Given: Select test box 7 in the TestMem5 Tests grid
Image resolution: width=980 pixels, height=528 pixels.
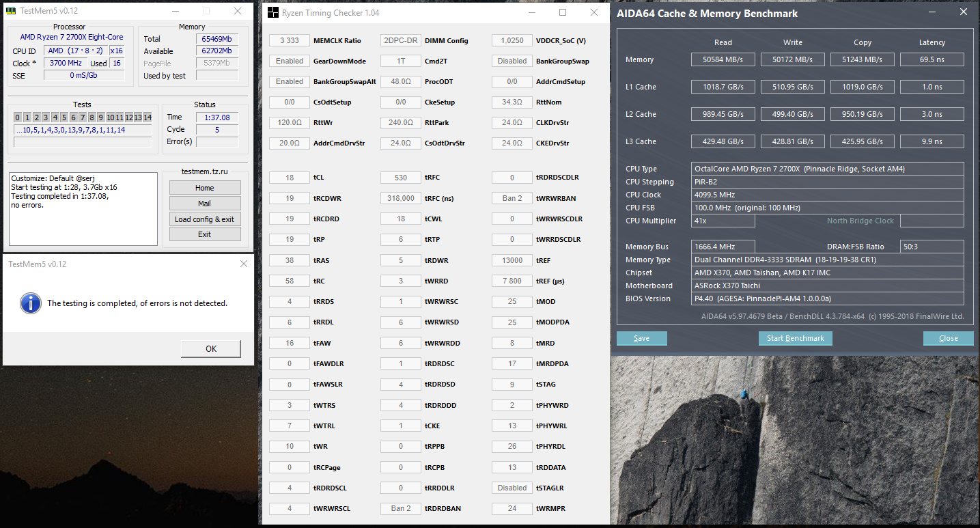Looking at the screenshot, I should tap(83, 117).
